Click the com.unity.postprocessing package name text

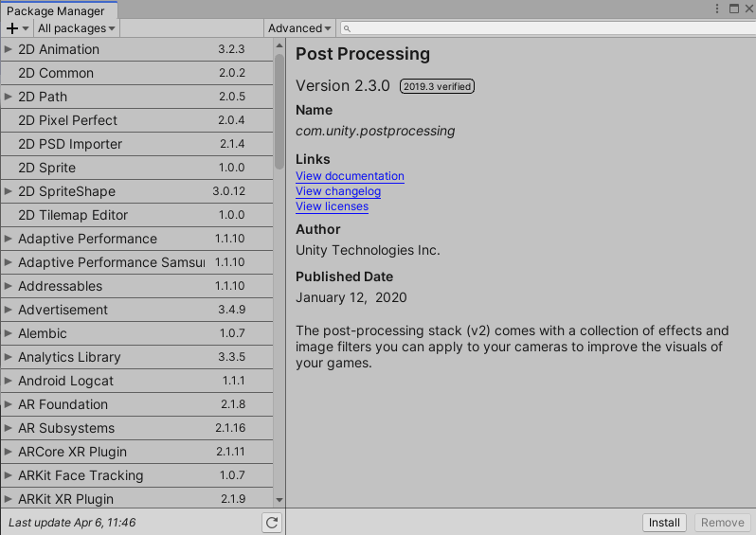pyautogui.click(x=375, y=131)
